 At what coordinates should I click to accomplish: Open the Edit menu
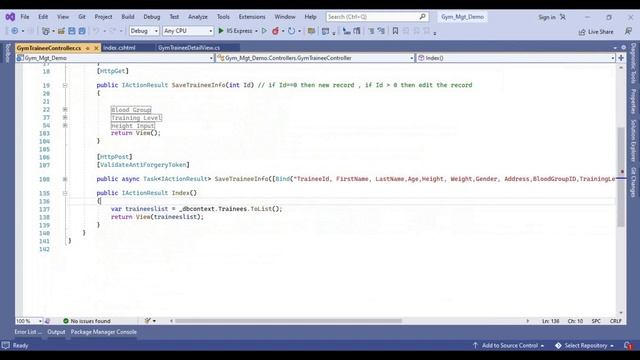click(x=43, y=17)
